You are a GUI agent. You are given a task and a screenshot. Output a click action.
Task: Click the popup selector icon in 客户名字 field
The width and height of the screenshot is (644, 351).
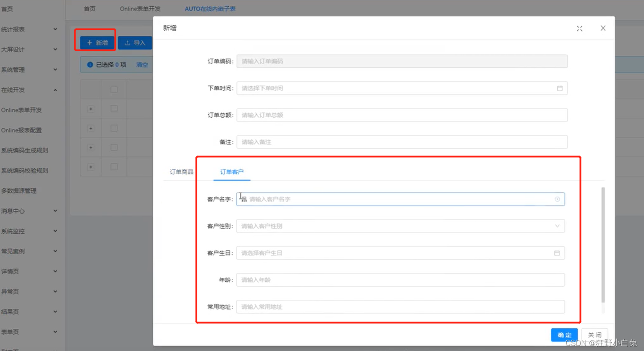pos(244,199)
